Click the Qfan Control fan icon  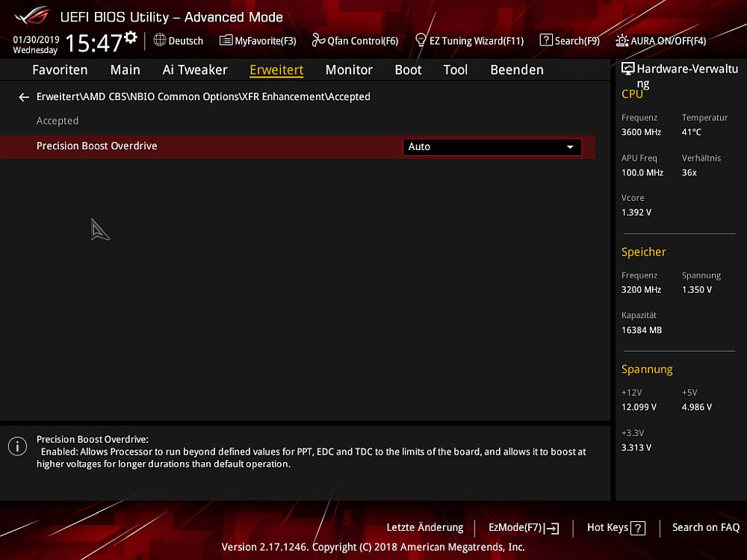[x=318, y=40]
